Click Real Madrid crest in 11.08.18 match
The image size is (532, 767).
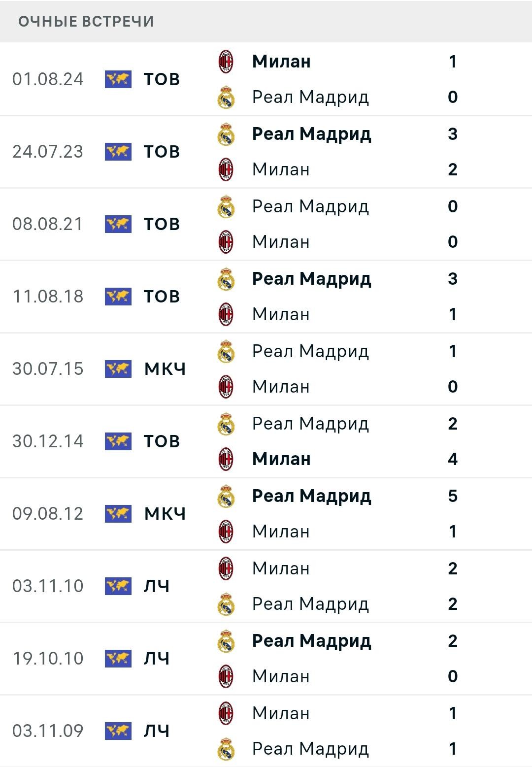[226, 279]
